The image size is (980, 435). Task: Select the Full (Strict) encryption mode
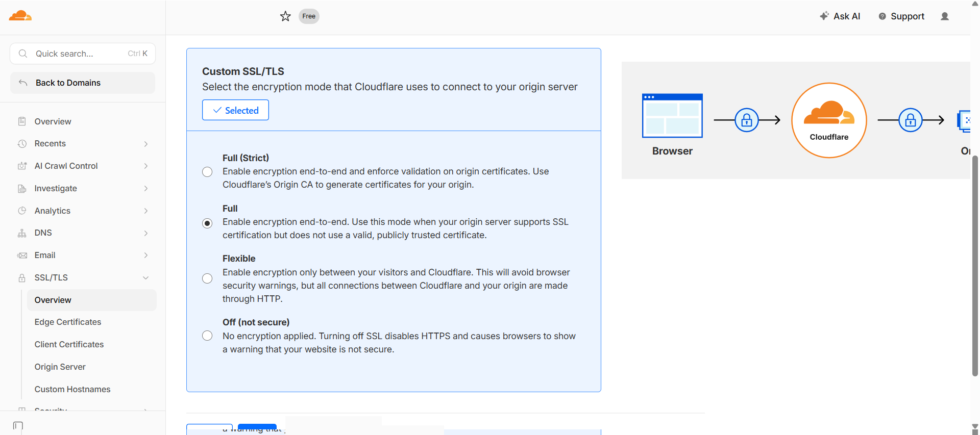click(x=207, y=172)
